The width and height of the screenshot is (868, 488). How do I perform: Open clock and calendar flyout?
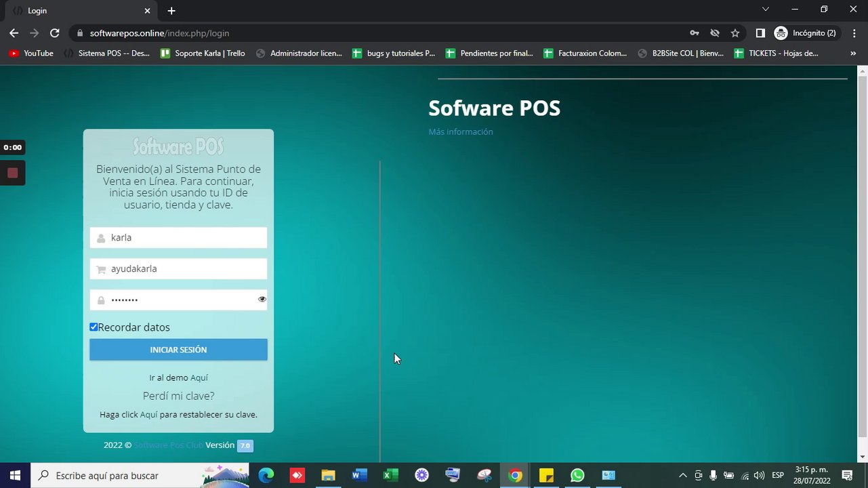tap(812, 475)
